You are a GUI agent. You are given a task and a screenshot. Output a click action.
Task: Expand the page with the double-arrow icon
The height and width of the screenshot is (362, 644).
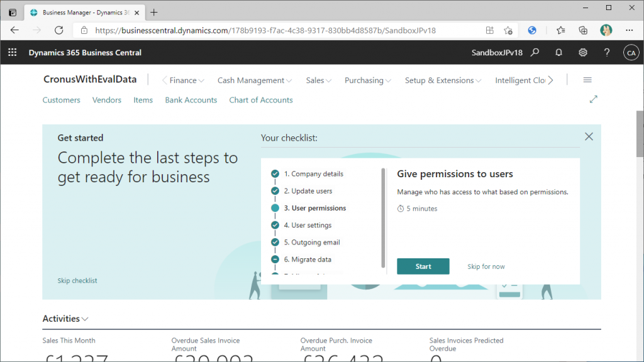pyautogui.click(x=594, y=99)
